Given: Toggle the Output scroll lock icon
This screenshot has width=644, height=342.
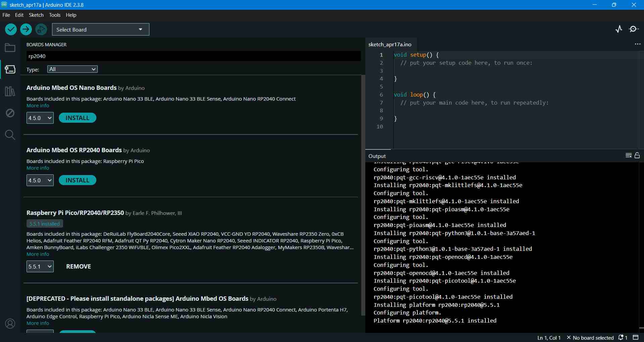Looking at the screenshot, I should tap(637, 156).
